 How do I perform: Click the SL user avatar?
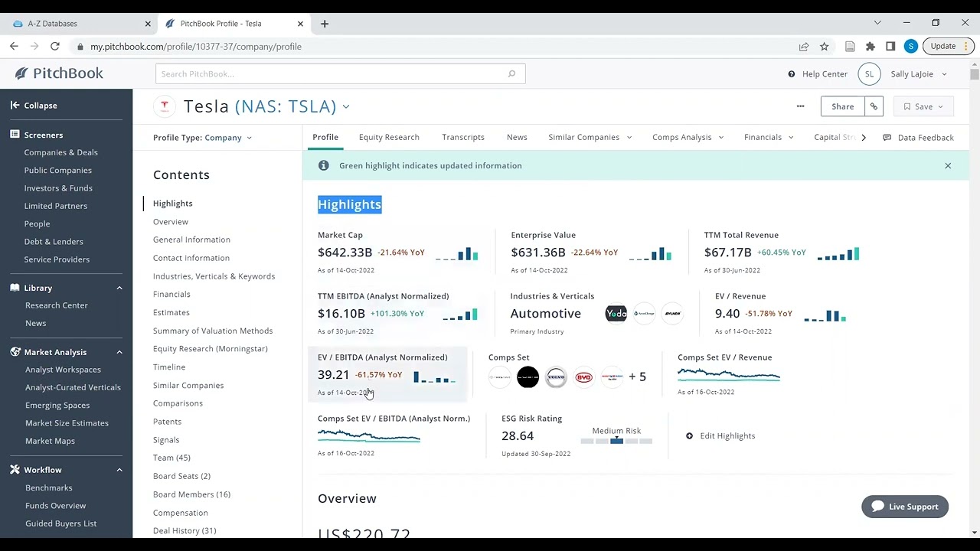coord(869,74)
